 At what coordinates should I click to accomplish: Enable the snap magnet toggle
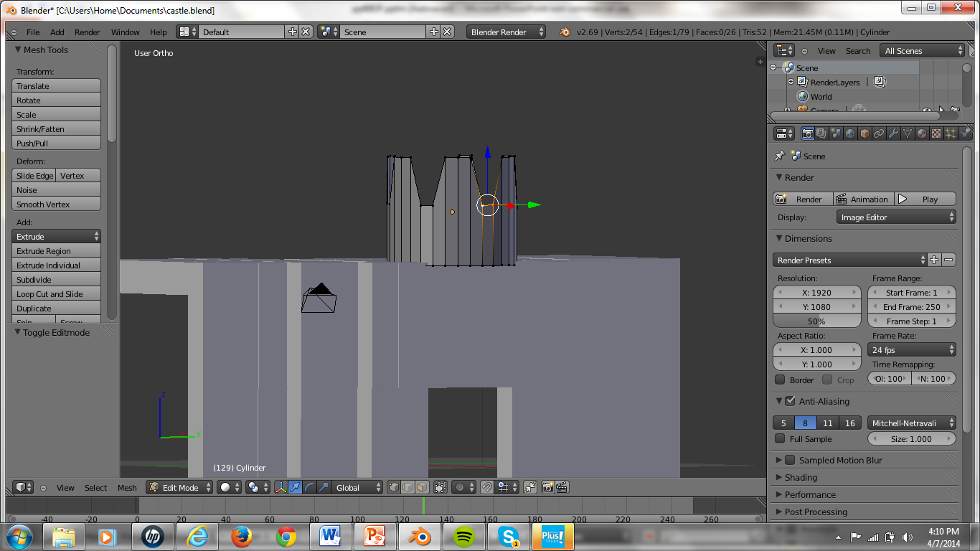click(486, 487)
